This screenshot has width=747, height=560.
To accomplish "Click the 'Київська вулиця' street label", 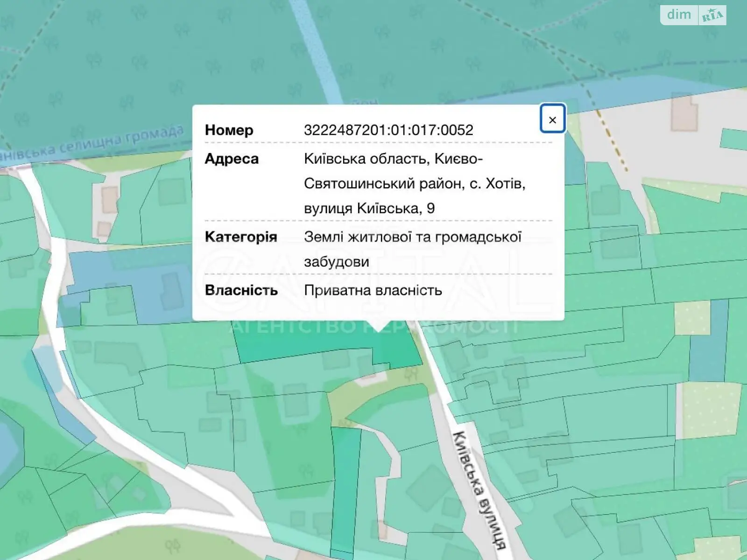I will point(479,490).
